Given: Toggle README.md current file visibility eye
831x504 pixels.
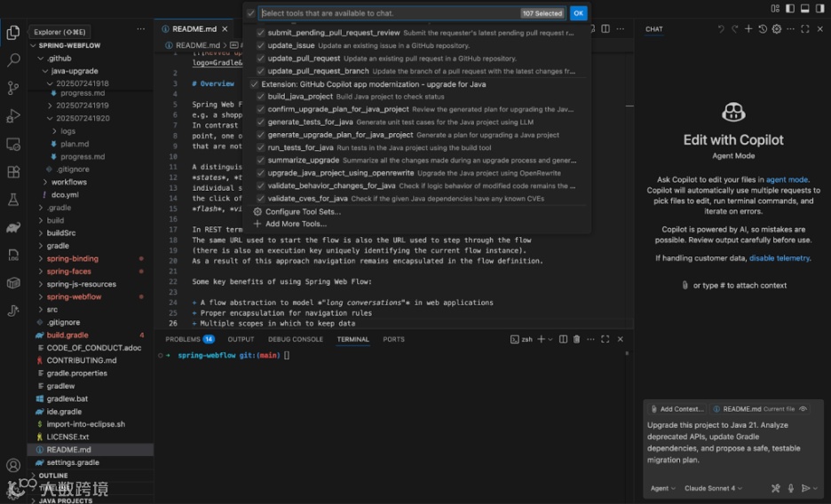Looking at the screenshot, I should [x=803, y=409].
